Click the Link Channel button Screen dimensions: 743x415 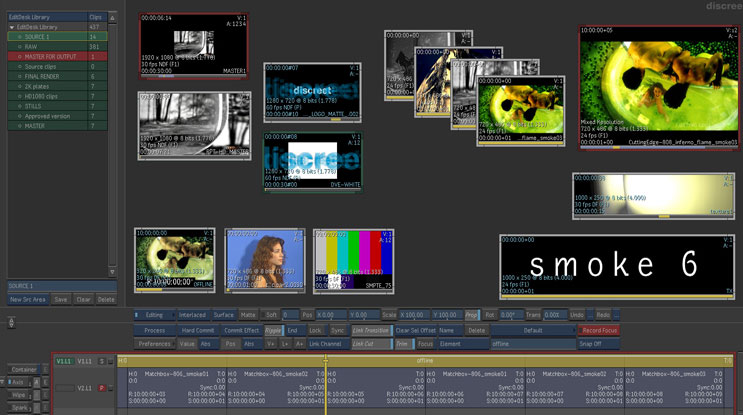[326, 344]
